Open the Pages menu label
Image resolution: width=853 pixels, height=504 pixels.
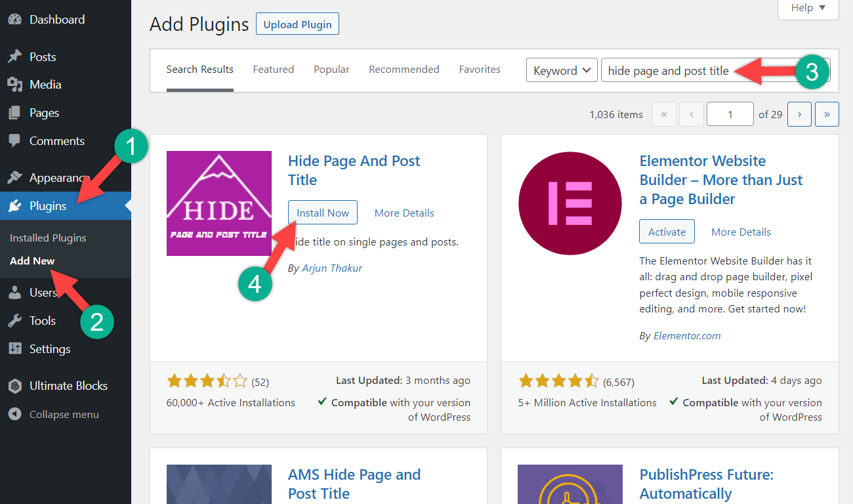(44, 113)
